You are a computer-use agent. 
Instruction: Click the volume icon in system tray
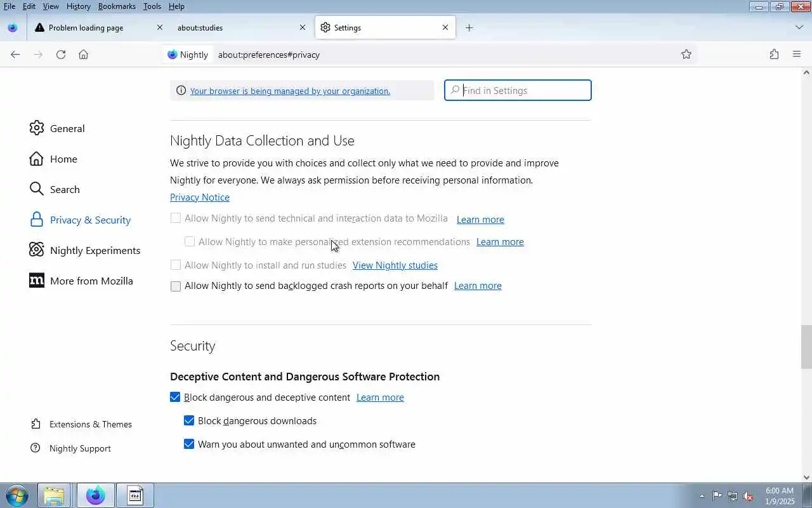click(x=749, y=496)
